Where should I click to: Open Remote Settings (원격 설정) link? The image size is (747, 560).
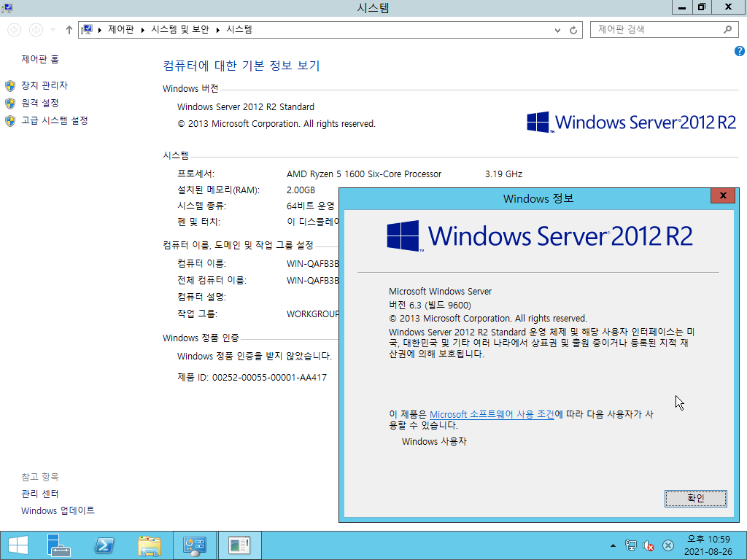click(x=40, y=103)
